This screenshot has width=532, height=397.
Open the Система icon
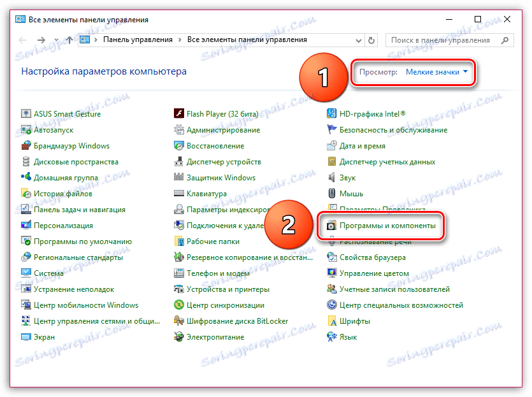(25, 273)
